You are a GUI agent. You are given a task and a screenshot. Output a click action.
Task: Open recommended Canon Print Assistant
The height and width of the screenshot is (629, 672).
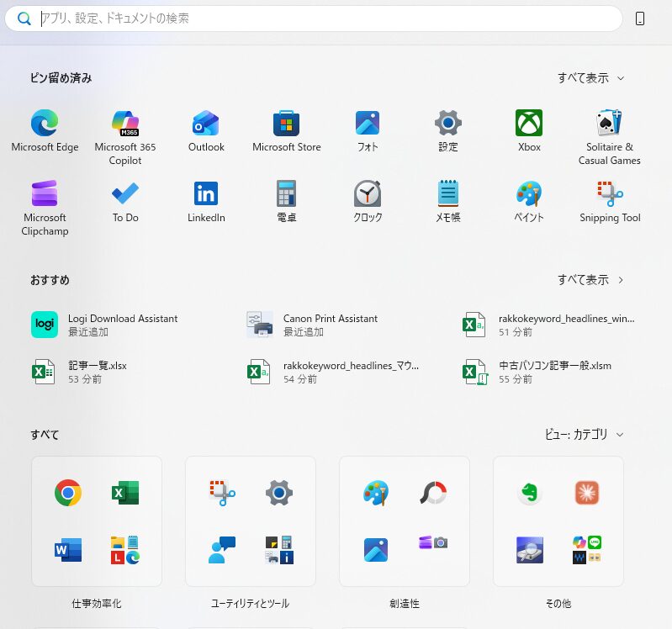click(x=312, y=325)
